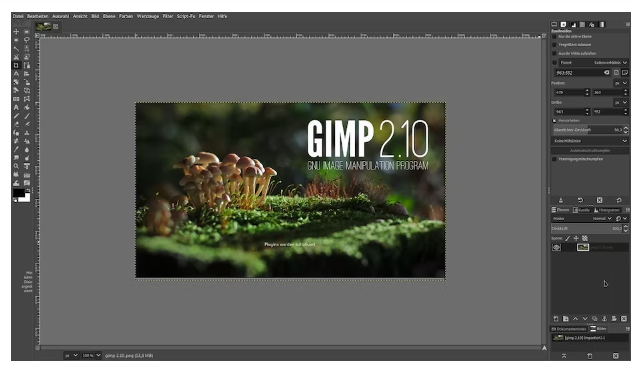Switch to the Dokumentenindex tab
The width and height of the screenshot is (635, 365).
click(x=569, y=329)
